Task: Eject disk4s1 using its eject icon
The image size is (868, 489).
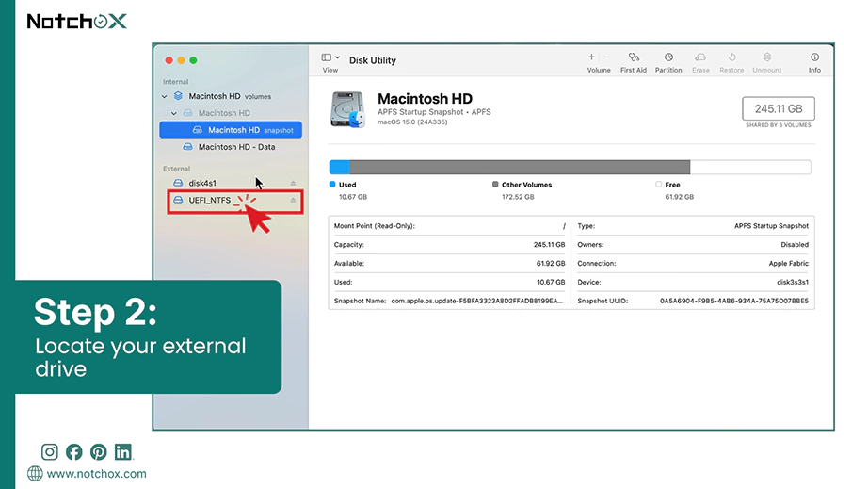Action: click(293, 183)
